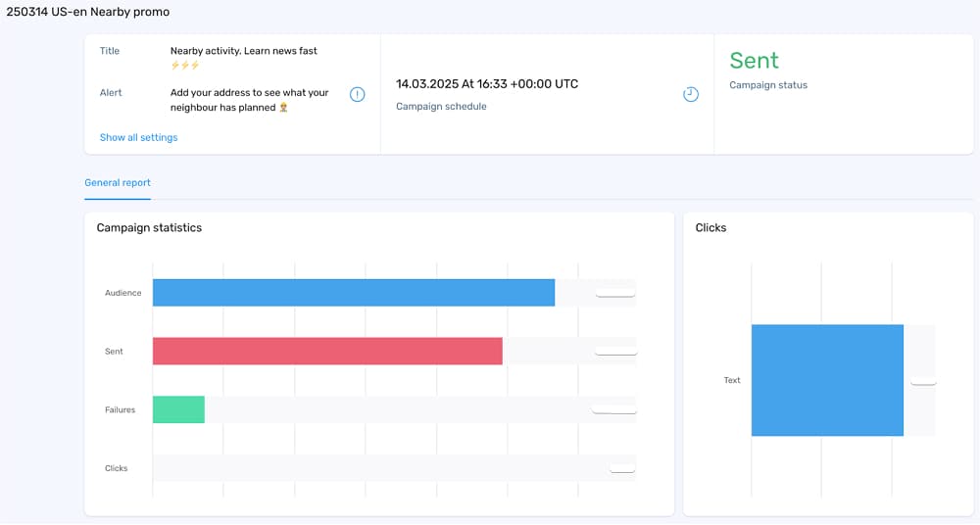
Task: Open Show all settings
Action: [138, 138]
